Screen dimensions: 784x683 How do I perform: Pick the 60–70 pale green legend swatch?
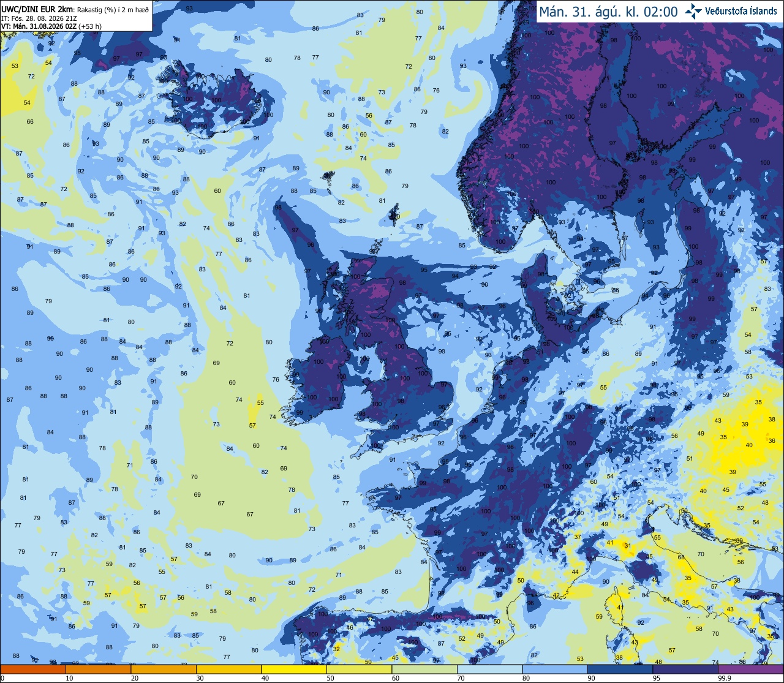click(x=424, y=669)
